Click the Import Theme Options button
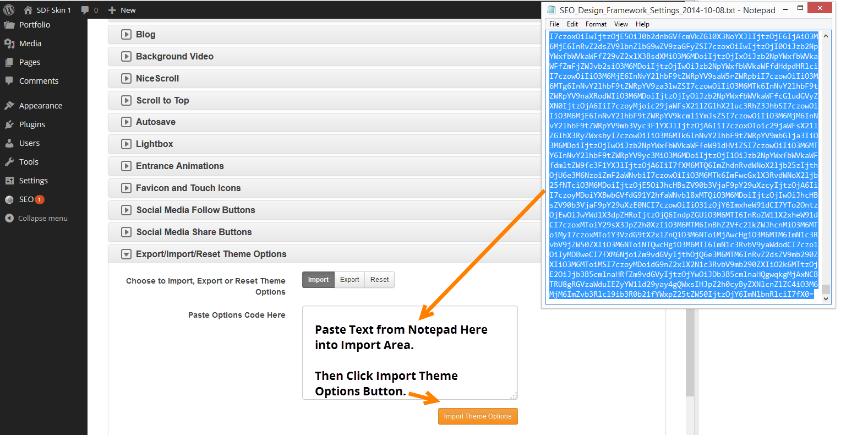868x435 pixels. 478,416
